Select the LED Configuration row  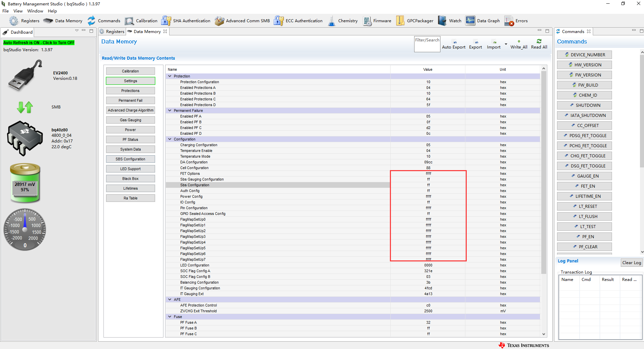[353, 265]
